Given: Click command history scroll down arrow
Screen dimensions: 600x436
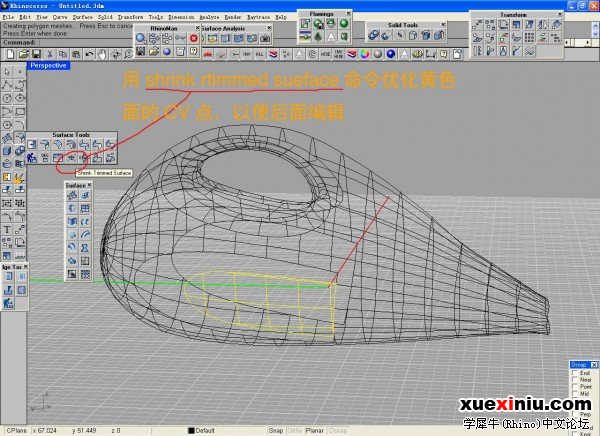Looking at the screenshot, I should [x=595, y=33].
